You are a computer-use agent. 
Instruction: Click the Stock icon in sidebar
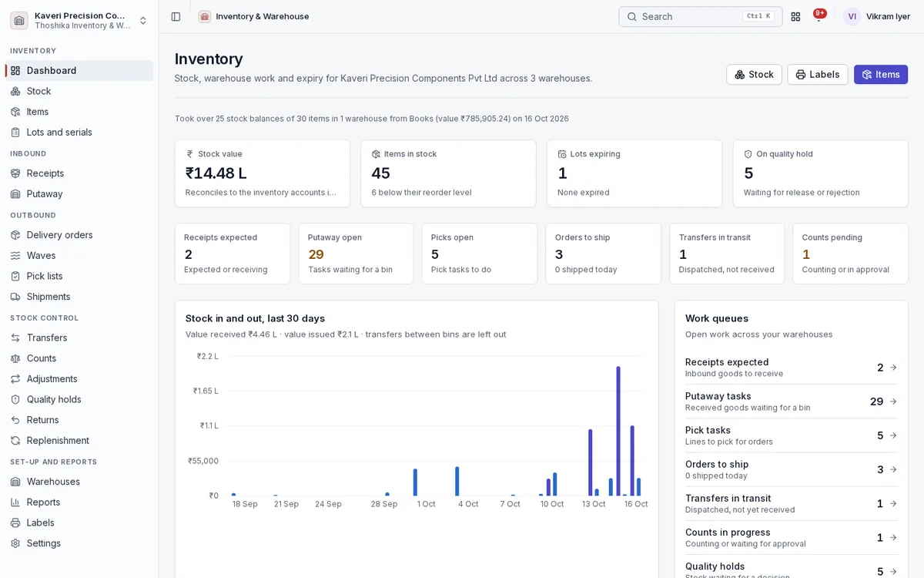click(x=15, y=91)
